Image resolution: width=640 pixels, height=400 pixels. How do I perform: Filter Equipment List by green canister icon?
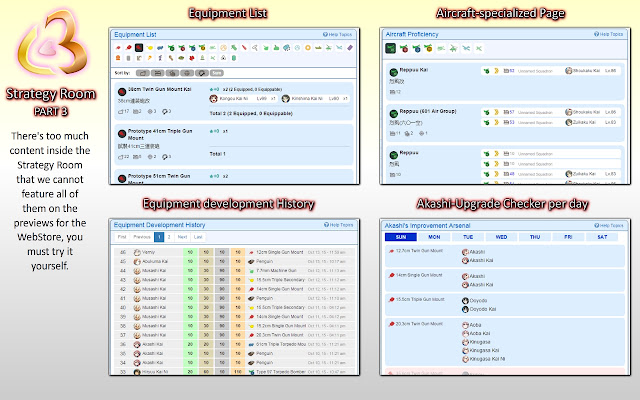pos(234,58)
